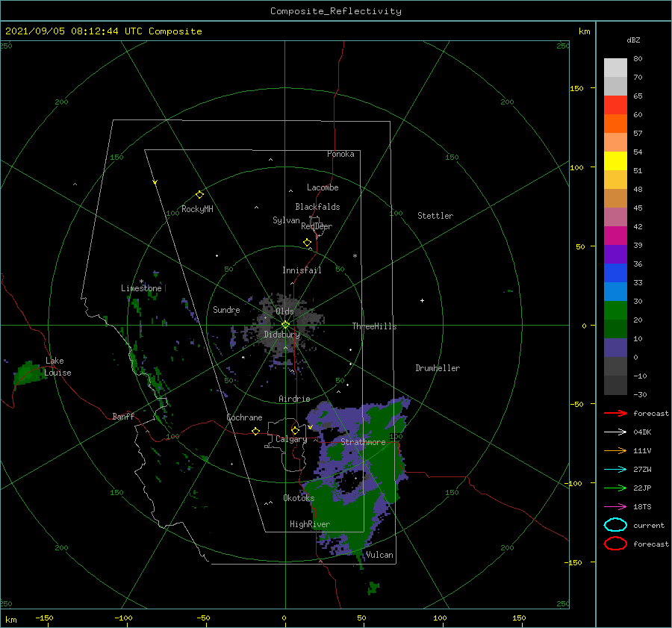Click the small green echo south of Vulcan
The height and width of the screenshot is (628, 672).
(x=374, y=588)
